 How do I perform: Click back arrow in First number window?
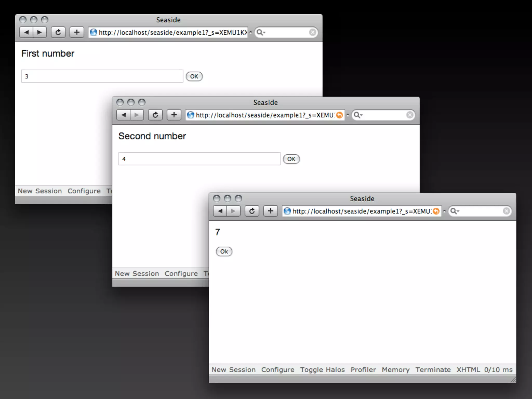(26, 32)
